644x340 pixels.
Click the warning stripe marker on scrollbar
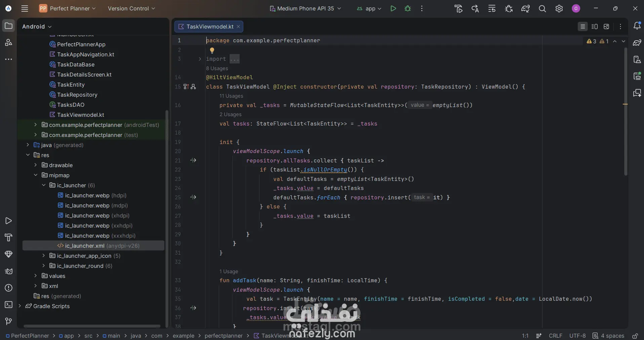click(x=625, y=104)
